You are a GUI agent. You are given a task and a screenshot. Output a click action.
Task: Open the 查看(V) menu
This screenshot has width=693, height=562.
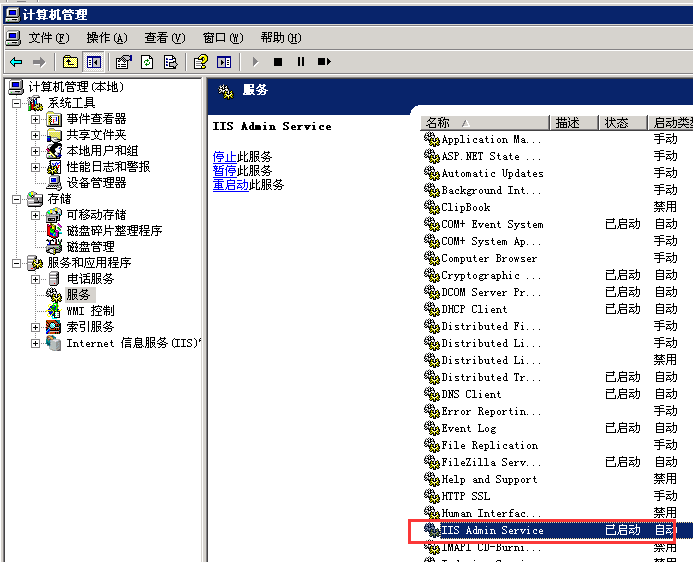click(x=164, y=38)
